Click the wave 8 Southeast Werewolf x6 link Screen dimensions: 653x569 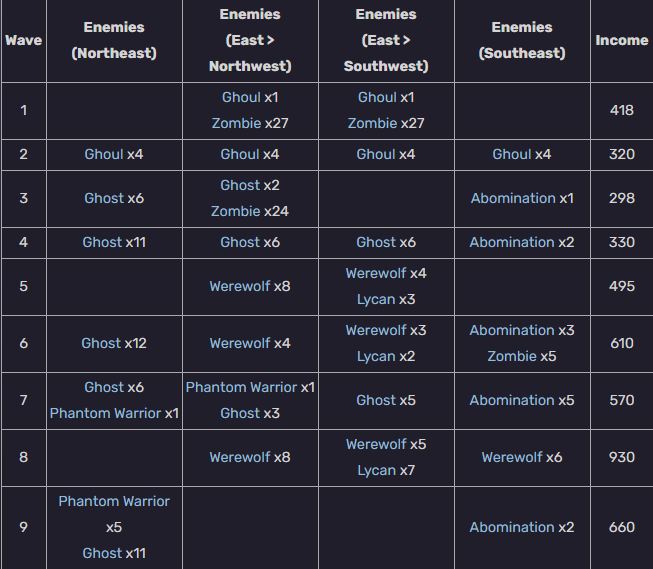point(511,457)
